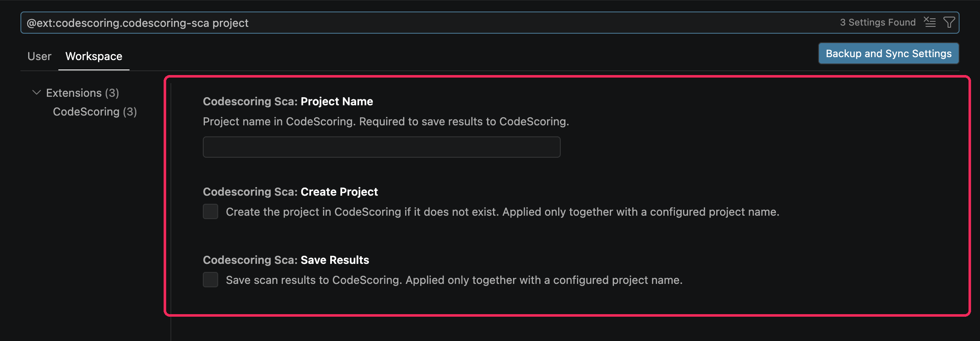980x341 pixels.
Task: Enable the Create Project checkbox
Action: [210, 211]
